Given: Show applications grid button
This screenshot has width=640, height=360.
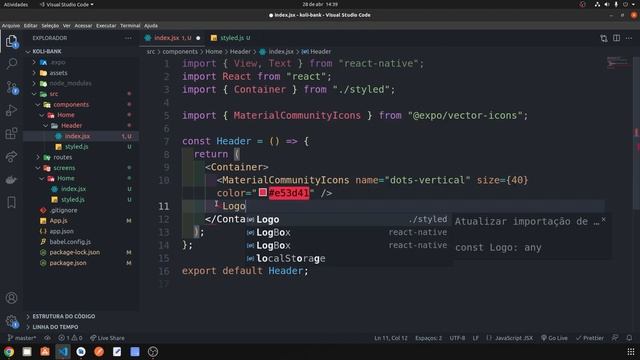Looking at the screenshot, I should pyautogui.click(x=631, y=352).
